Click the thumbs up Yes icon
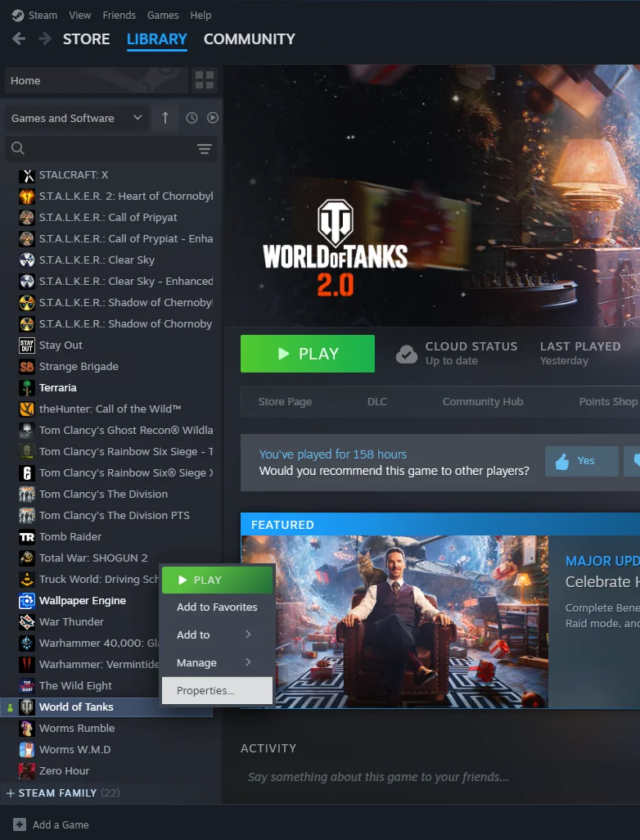The image size is (640, 840). pos(562,461)
